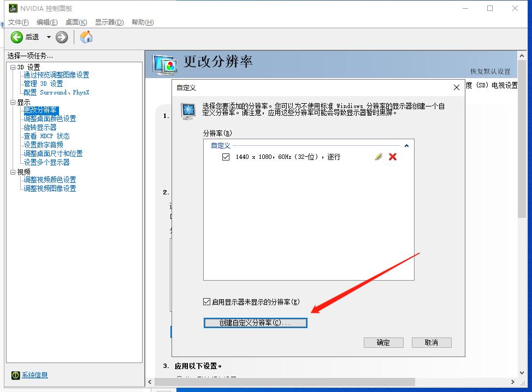
Task: Click the Forward navigation arrow icon
Action: pos(61,37)
